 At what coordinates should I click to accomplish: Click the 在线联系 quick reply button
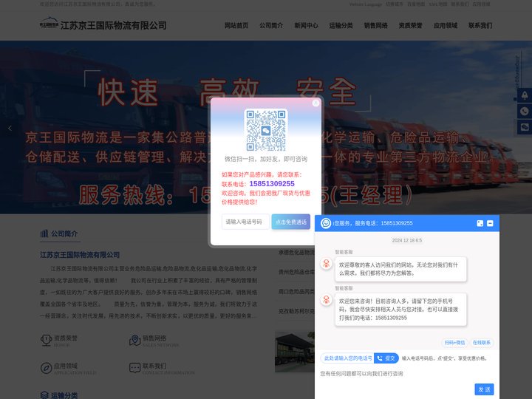[x=482, y=343]
